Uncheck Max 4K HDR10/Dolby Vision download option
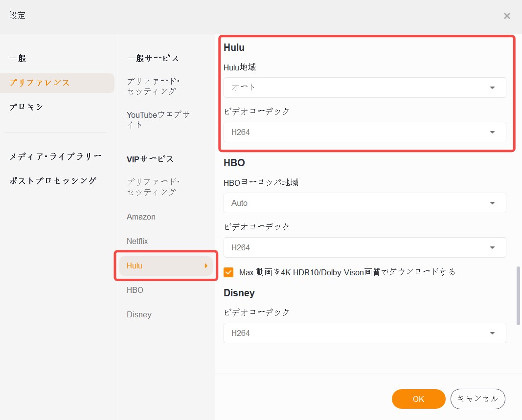Viewport: 522px width, 420px height. tap(228, 272)
